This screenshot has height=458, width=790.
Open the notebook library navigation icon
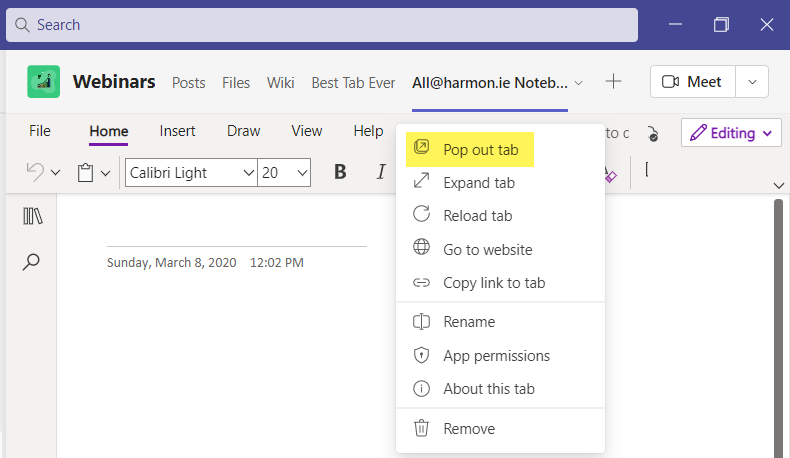(x=33, y=216)
